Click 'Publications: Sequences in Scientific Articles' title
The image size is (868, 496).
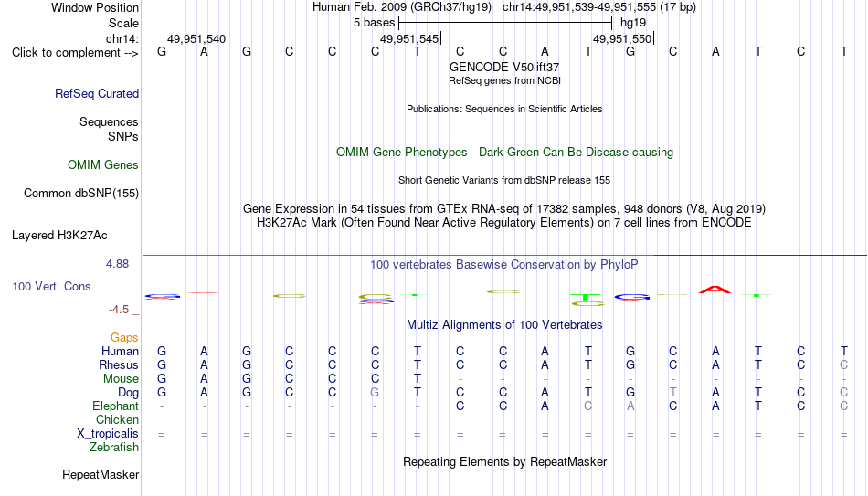pyautogui.click(x=504, y=109)
